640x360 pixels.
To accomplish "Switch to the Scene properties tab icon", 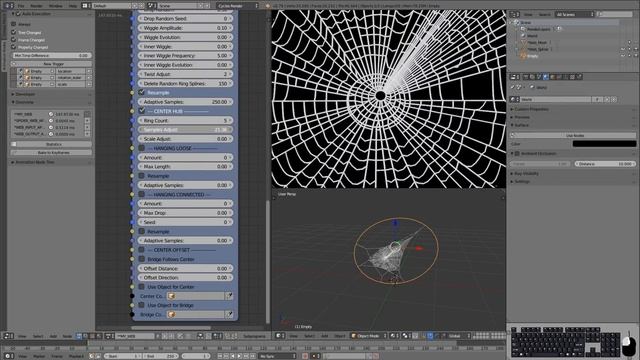I will 539,77.
